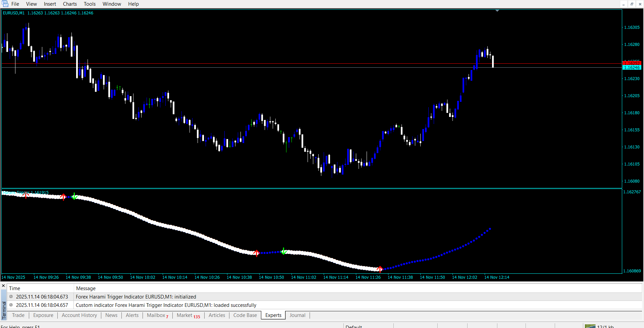Open the Tools menu
644x328 pixels.
[90, 4]
